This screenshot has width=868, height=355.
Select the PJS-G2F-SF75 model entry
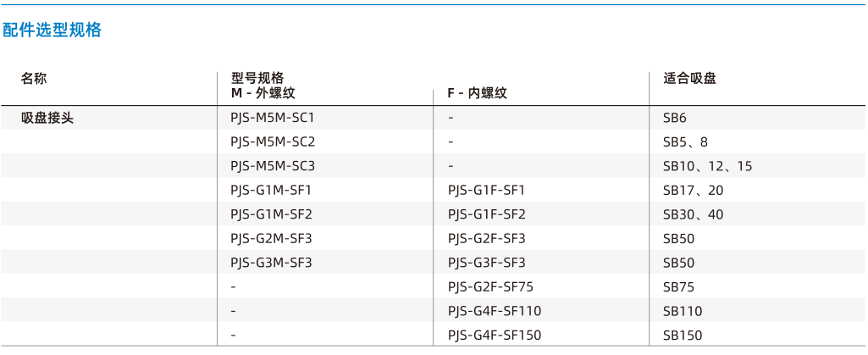490,287
